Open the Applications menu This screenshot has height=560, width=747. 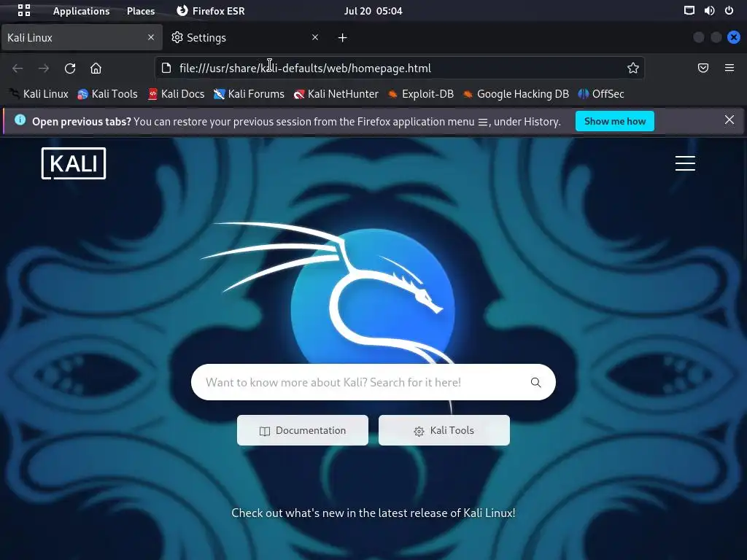pyautogui.click(x=81, y=11)
